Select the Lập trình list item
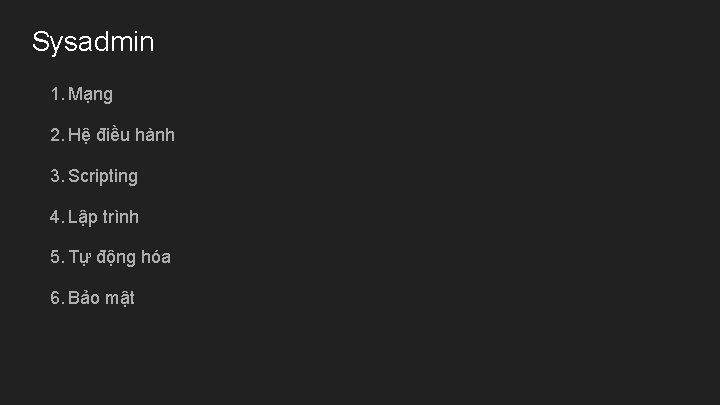 click(103, 217)
